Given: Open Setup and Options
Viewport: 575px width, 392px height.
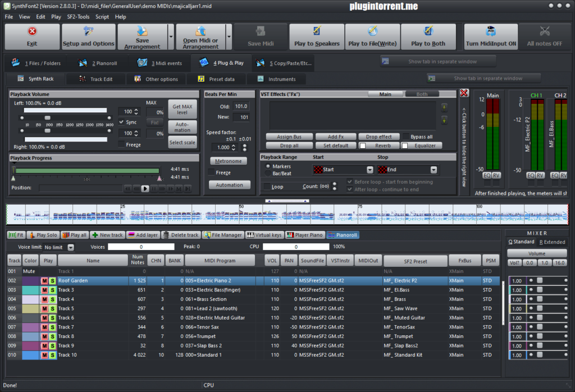Looking at the screenshot, I should coord(88,37).
